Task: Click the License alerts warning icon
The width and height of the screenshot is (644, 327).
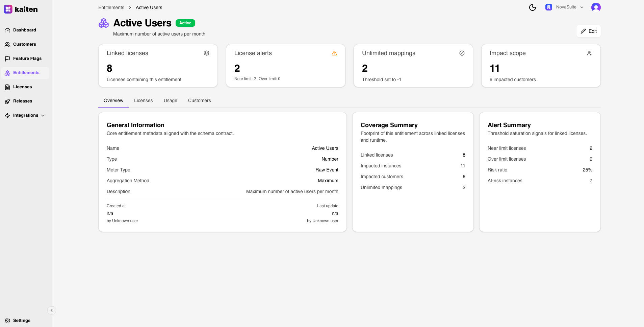Action: click(x=334, y=53)
